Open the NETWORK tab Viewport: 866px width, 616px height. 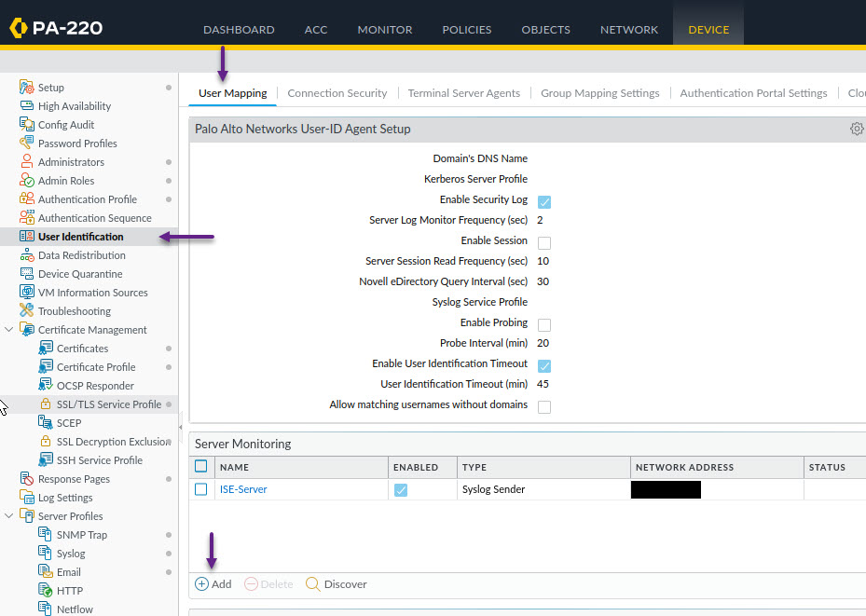click(629, 30)
